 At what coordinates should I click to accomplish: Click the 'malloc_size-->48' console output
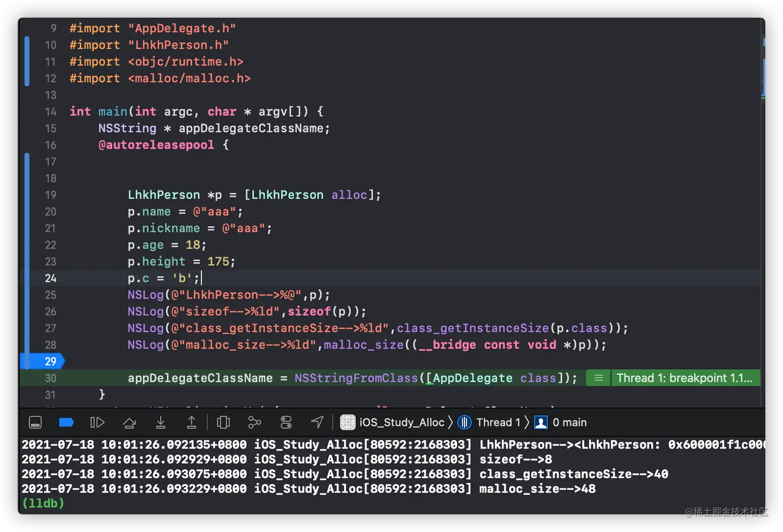pos(538,489)
